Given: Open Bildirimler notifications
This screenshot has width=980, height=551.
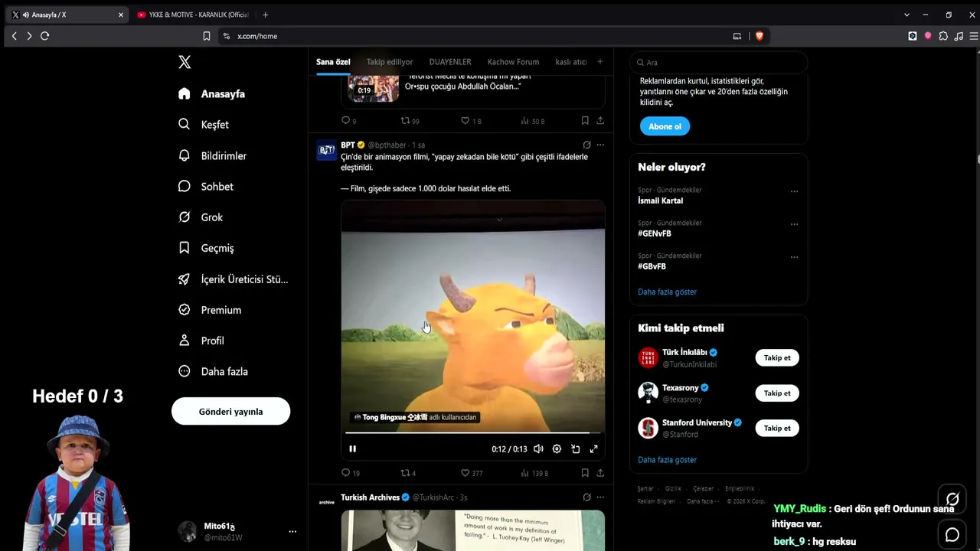Looking at the screenshot, I should [212, 155].
